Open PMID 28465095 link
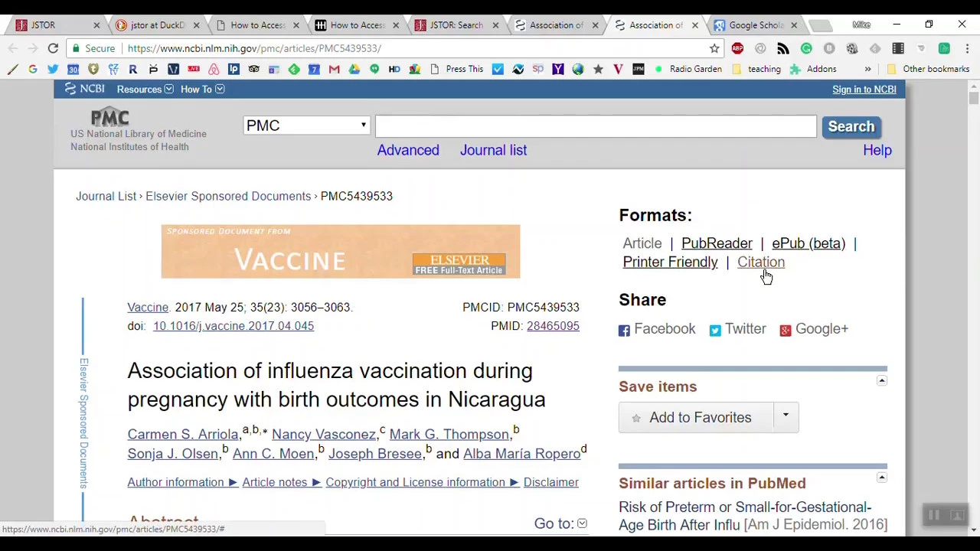This screenshot has width=980, height=551. click(x=553, y=326)
